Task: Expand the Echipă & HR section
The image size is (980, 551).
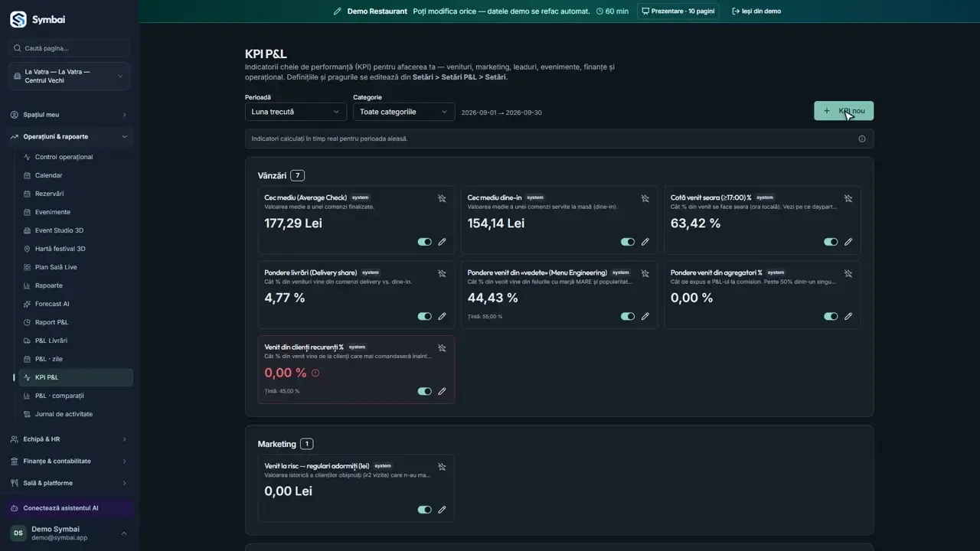Action: click(x=69, y=439)
